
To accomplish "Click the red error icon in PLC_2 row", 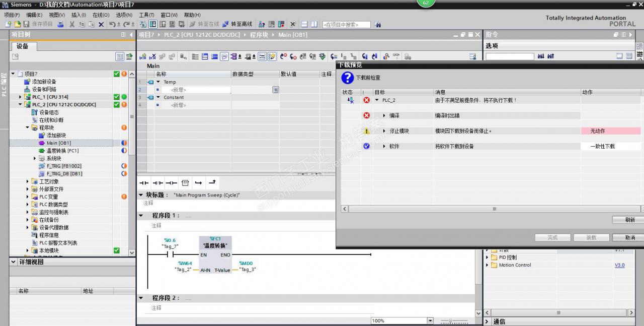I will [366, 100].
